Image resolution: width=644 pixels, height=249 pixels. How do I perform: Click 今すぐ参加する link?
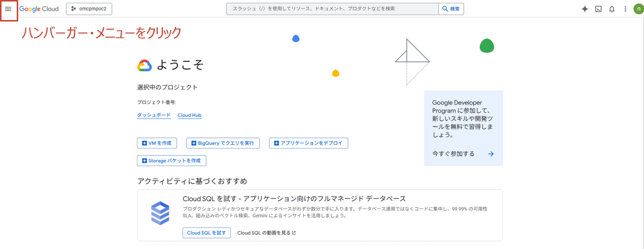453,154
